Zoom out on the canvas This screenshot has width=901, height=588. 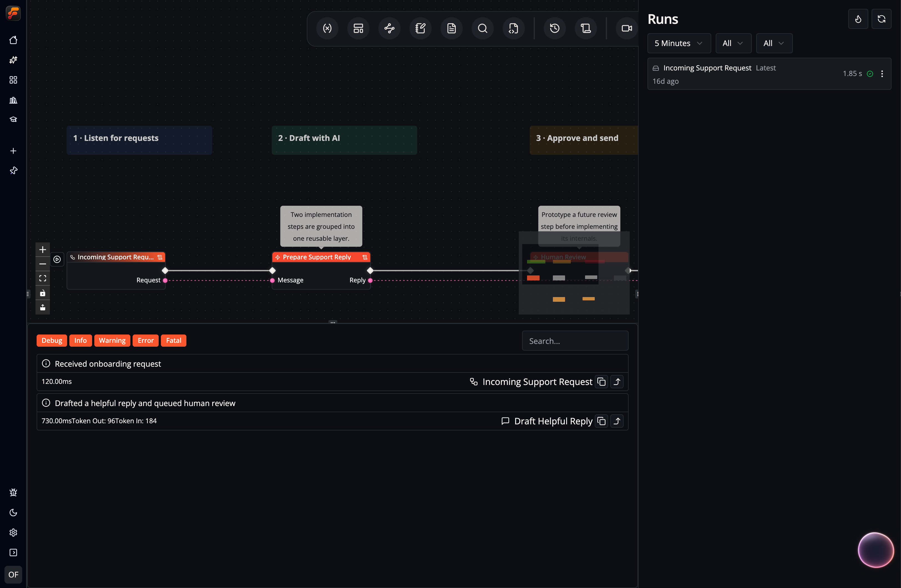coord(43,264)
